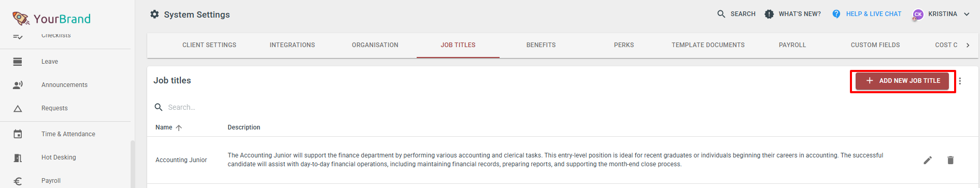The height and width of the screenshot is (188, 980).
Task: Click the sidebar vertical scrollbar
Action: pyautogui.click(x=133, y=163)
